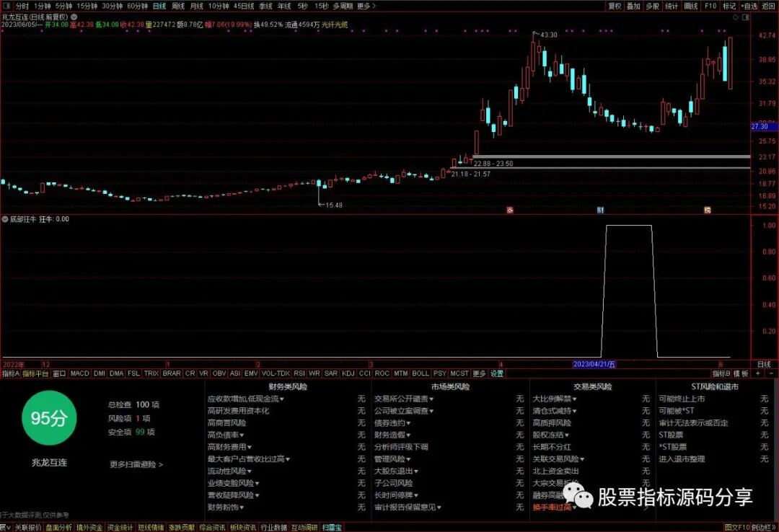Image resolution: width=779 pixels, height=532 pixels.
Task: Open the 资金统计 bottom tab
Action: coord(120,528)
